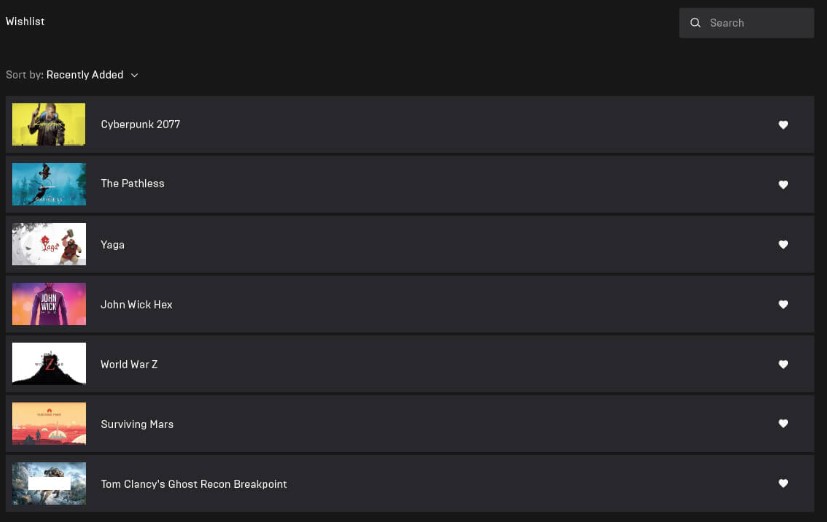Open the Yaga title link
827x522 pixels.
[x=112, y=245]
